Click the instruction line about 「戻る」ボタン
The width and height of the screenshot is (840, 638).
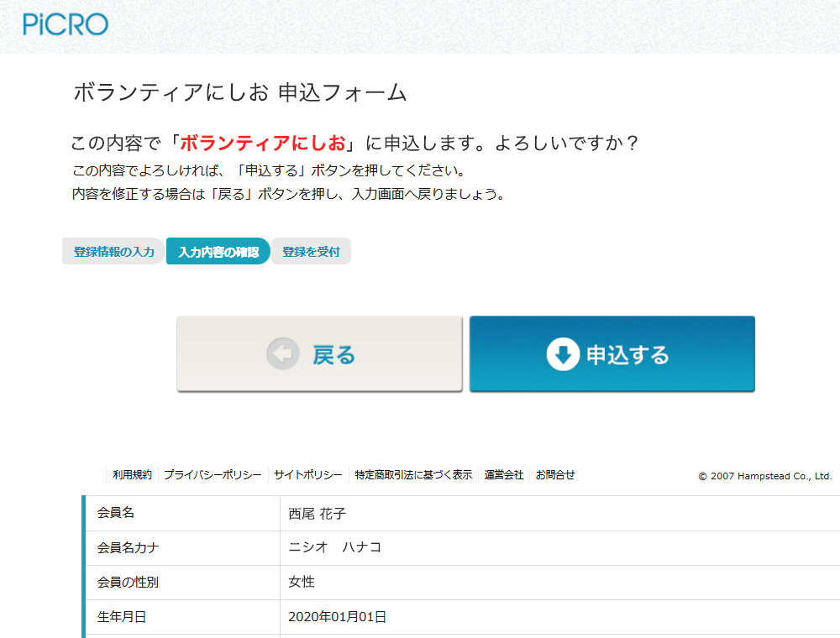[290, 194]
